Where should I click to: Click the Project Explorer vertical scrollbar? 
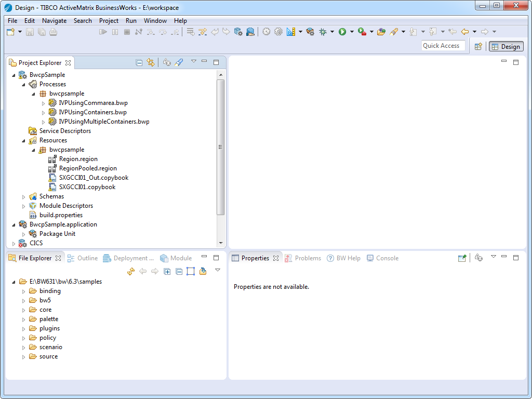[220, 147]
